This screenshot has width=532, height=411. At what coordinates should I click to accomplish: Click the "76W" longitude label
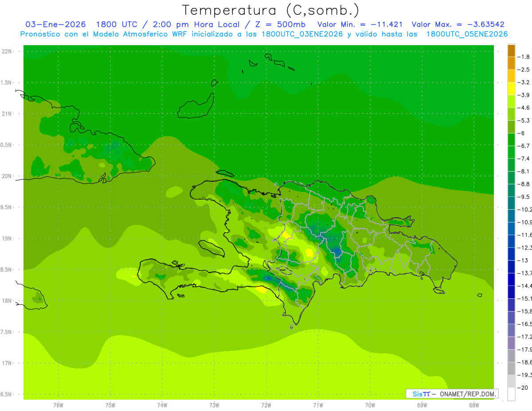58,405
